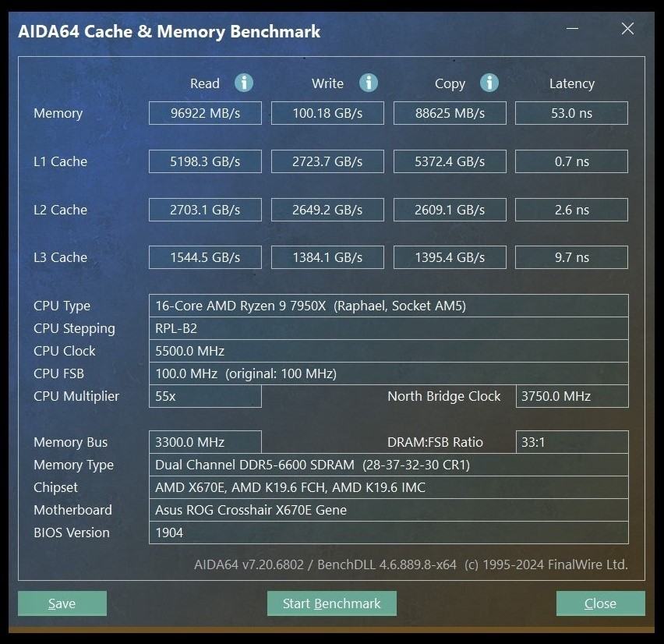This screenshot has width=664, height=644.
Task: Click the info icon next to Read
Action: (244, 83)
